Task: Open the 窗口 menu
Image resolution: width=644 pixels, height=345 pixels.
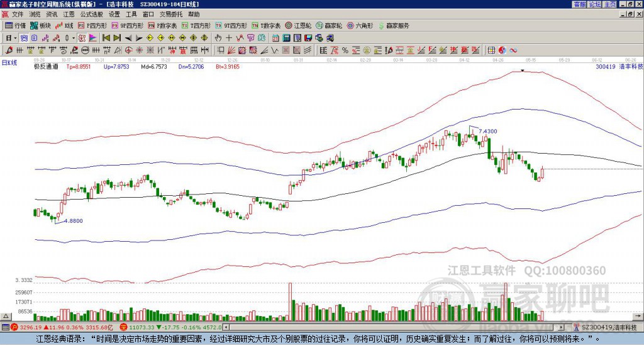Action: [148, 14]
